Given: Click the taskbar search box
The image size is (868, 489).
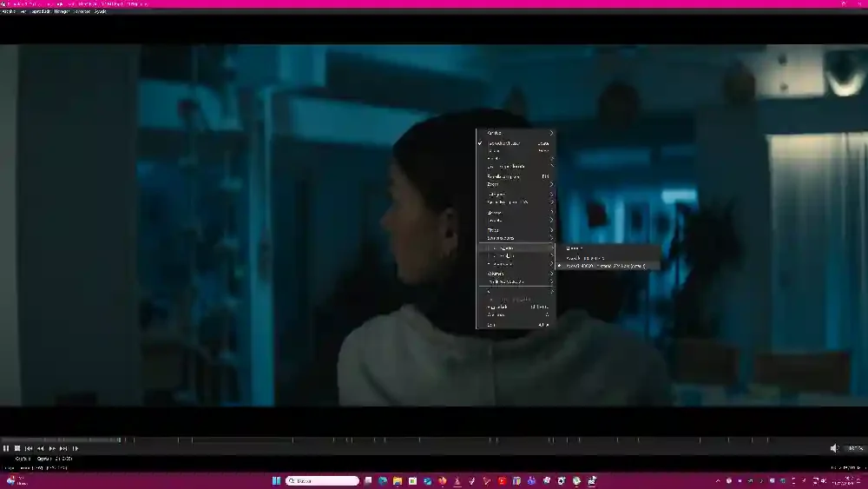Looking at the screenshot, I should click(x=322, y=480).
